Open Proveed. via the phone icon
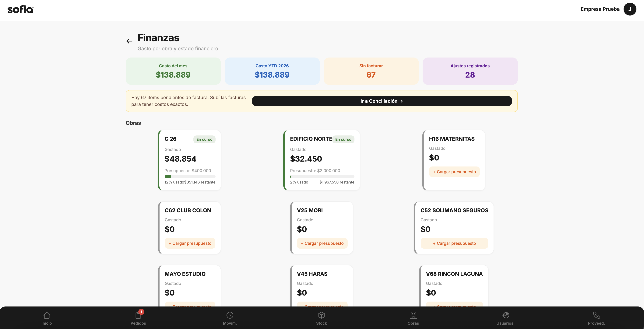644x329 pixels. pyautogui.click(x=596, y=315)
